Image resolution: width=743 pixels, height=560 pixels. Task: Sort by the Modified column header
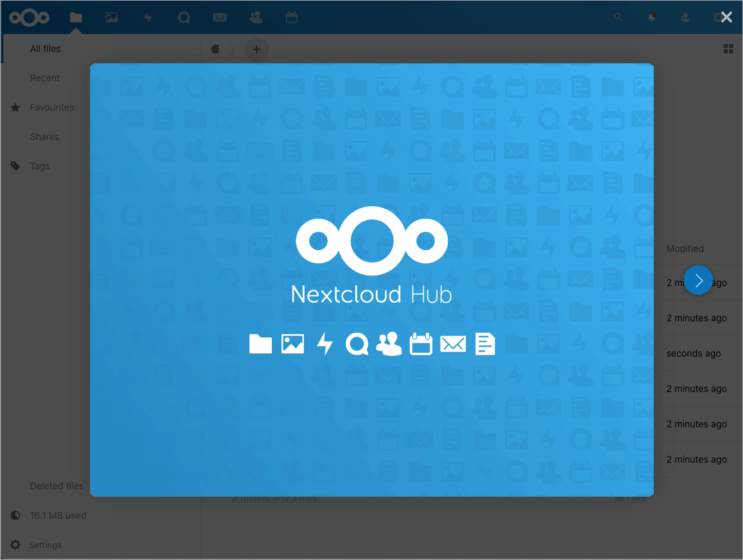685,249
